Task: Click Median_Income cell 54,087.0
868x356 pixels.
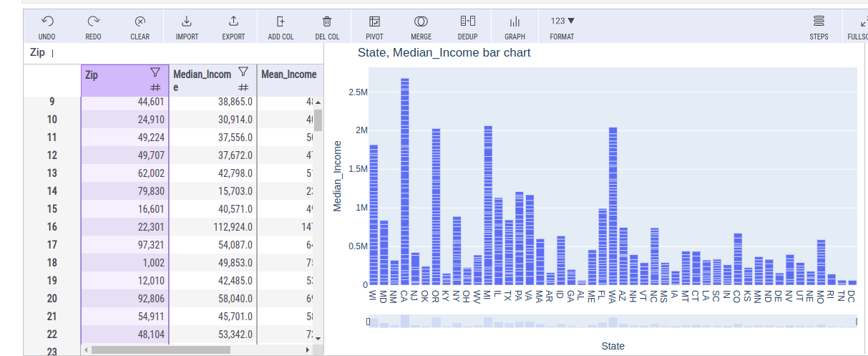Action: (213, 245)
